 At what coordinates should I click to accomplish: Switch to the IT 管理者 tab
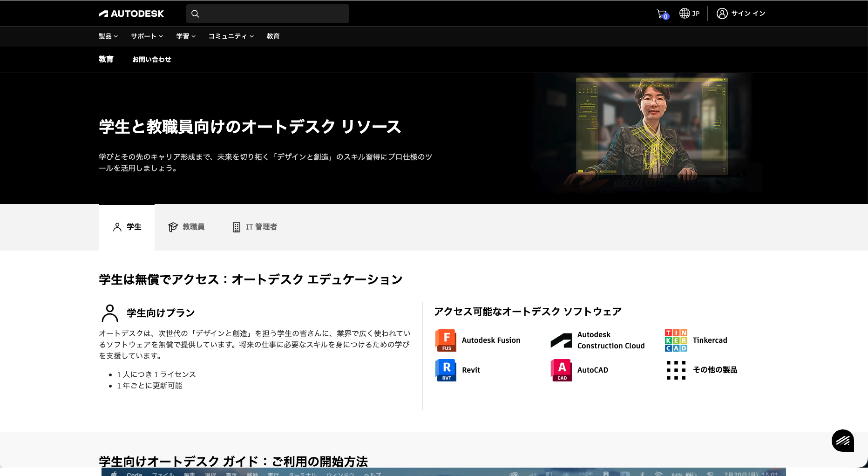pyautogui.click(x=255, y=227)
